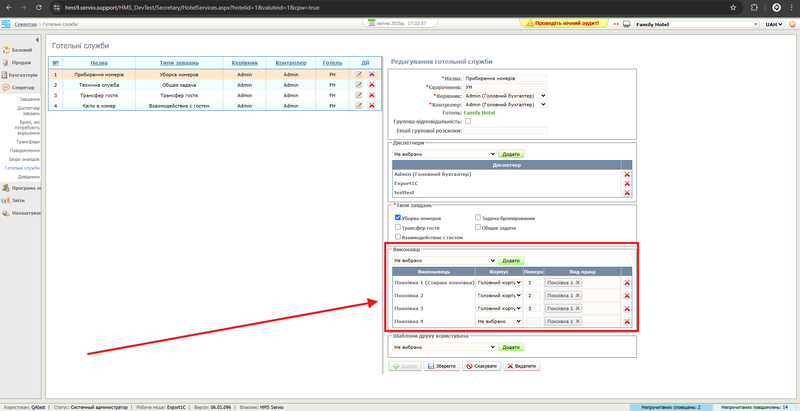Click the Зберегти button

coord(444,366)
